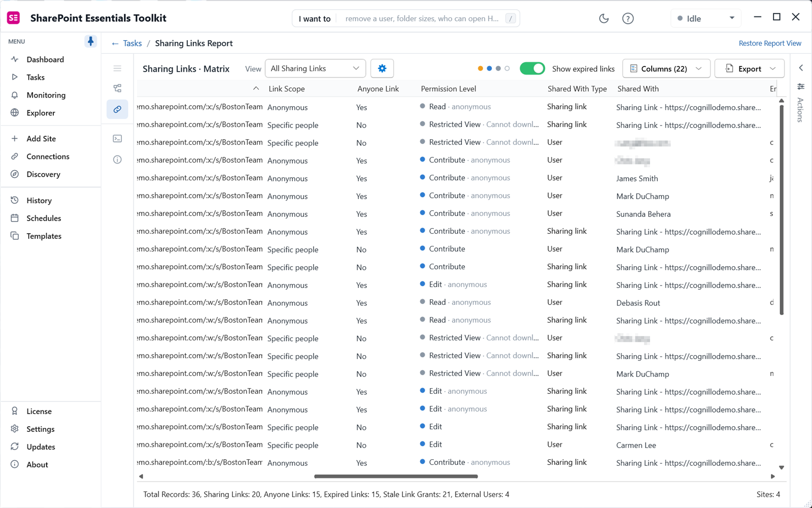Toggle dark mode moon icon
This screenshot has width=812, height=508.
603,18
